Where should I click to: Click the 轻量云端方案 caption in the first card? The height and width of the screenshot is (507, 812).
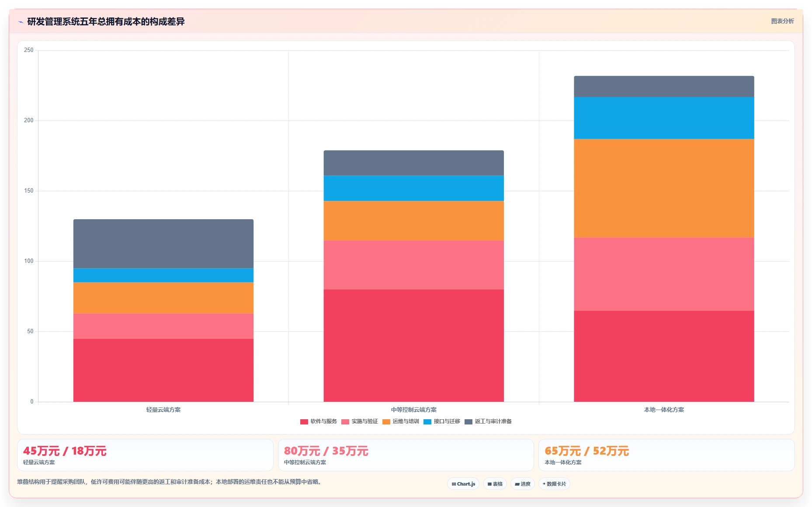coord(39,462)
